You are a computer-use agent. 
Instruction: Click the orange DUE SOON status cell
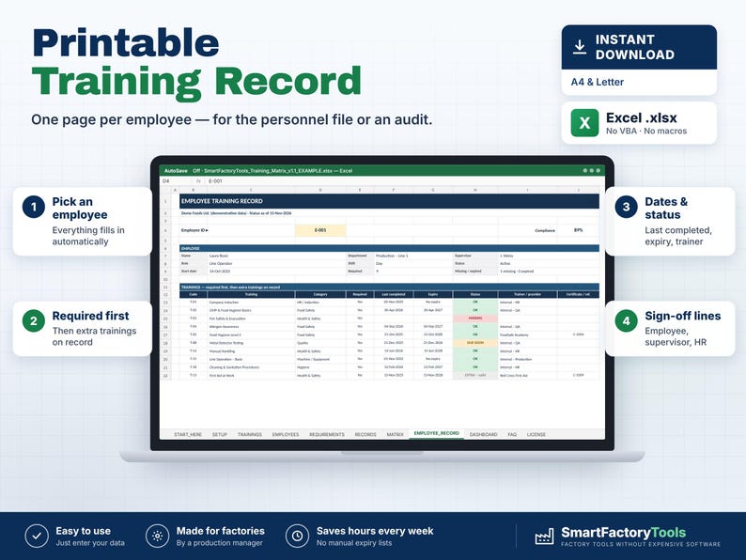point(475,343)
